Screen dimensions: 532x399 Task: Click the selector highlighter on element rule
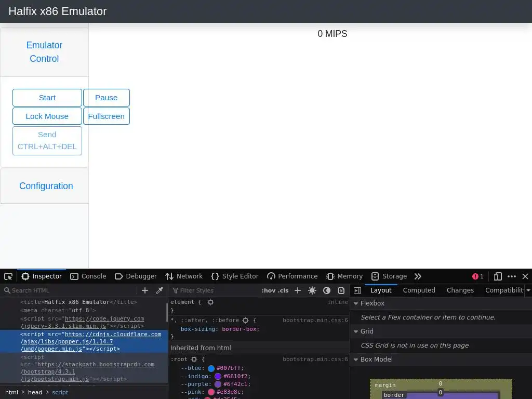coord(211,302)
